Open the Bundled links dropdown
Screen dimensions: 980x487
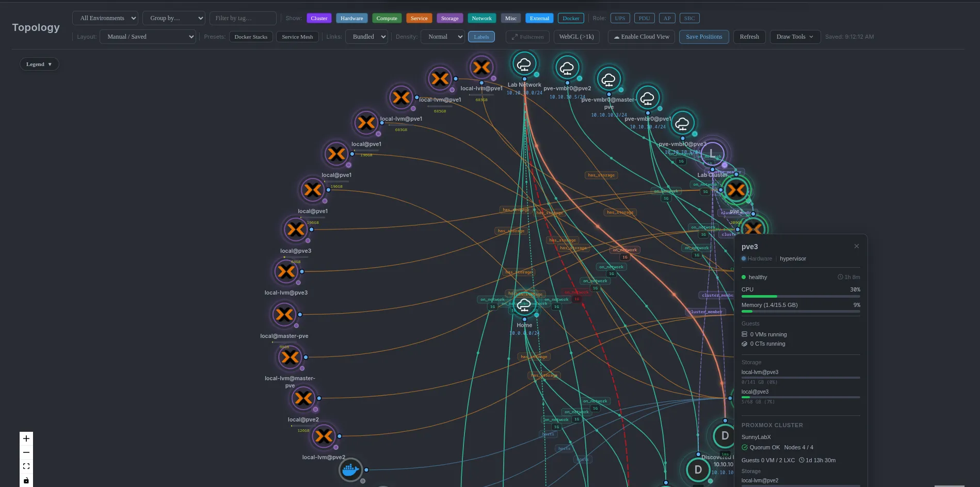click(367, 37)
